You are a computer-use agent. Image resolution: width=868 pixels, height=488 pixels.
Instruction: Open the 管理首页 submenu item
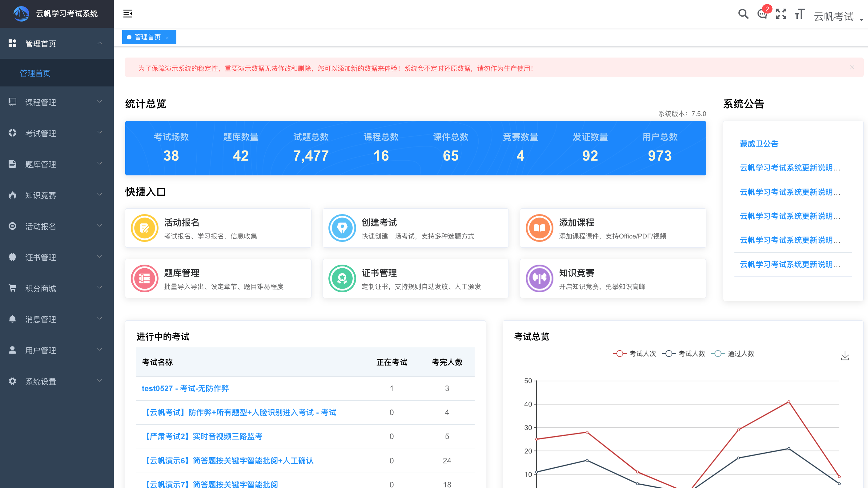pyautogui.click(x=57, y=73)
